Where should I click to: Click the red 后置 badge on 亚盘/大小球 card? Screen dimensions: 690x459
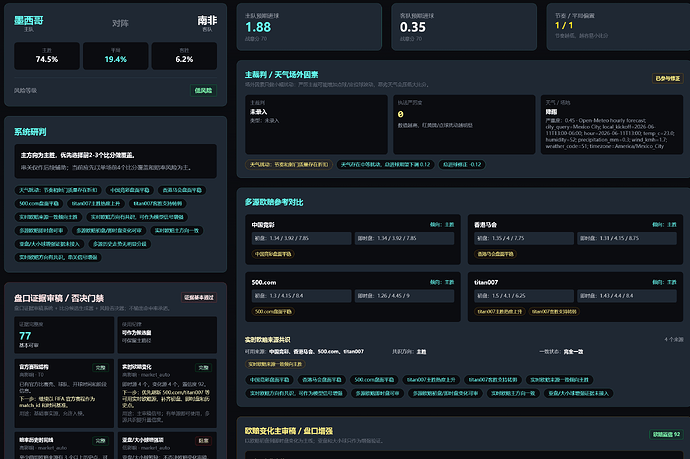[203, 441]
